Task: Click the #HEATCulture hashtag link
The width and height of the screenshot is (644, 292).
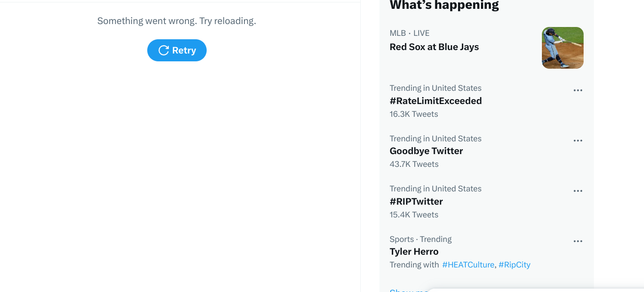Action: click(468, 265)
